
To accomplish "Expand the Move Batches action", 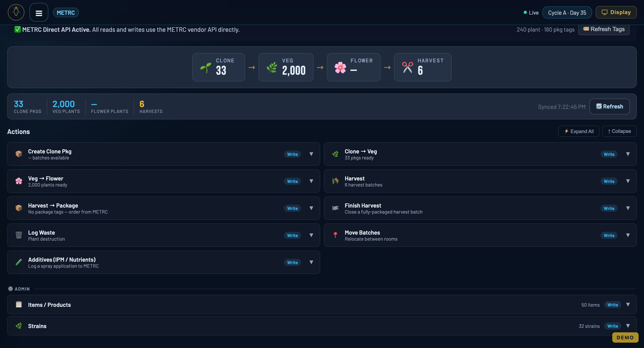I will click(628, 235).
